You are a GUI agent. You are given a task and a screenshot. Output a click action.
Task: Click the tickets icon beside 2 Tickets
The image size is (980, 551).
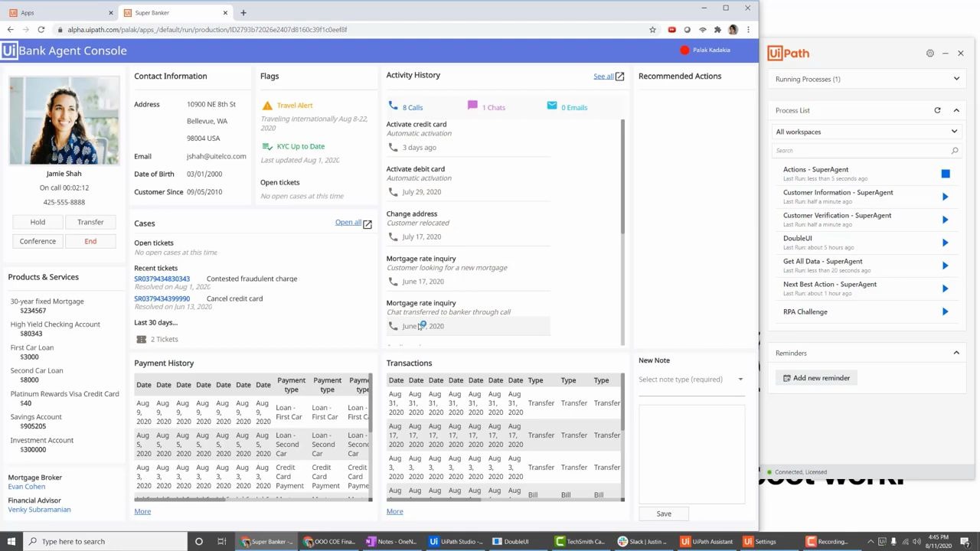[x=141, y=339]
